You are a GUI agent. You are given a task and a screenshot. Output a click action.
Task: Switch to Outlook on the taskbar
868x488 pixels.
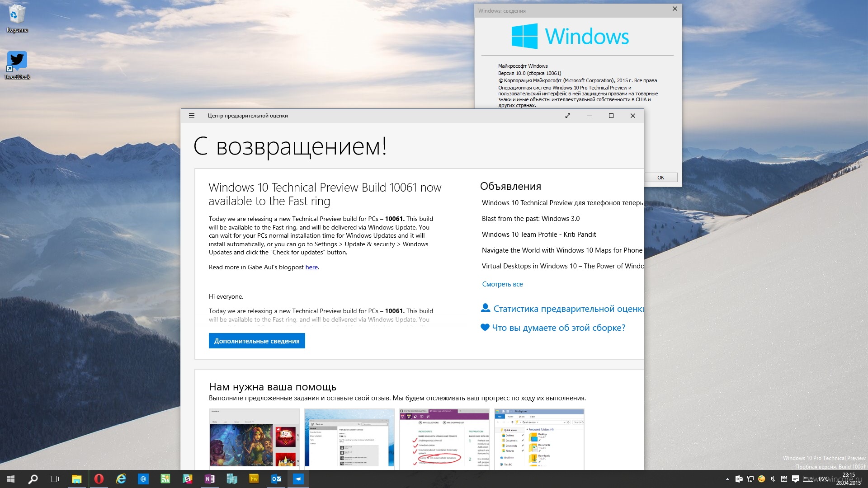(276, 479)
